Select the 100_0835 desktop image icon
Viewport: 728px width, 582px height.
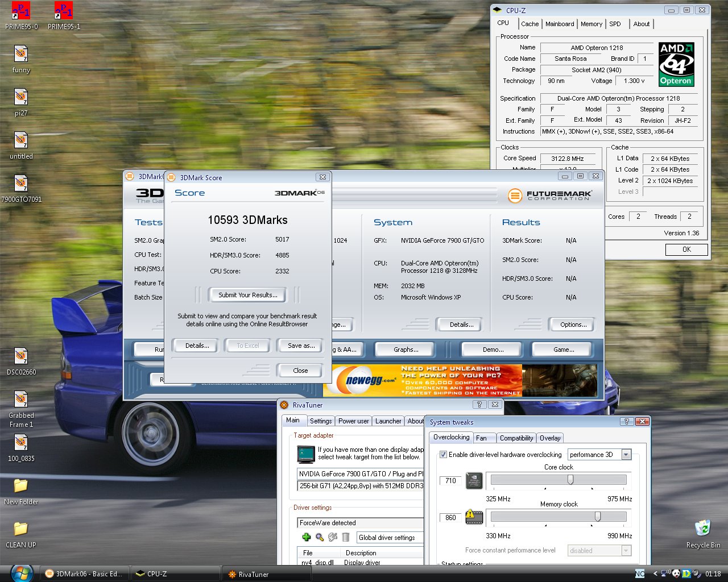pos(21,448)
